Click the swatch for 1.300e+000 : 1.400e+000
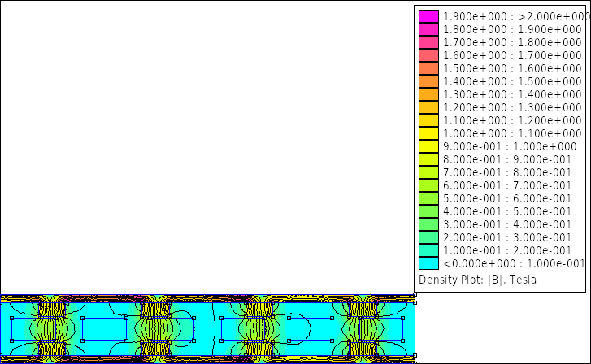Screen dimensions: 591x364 pos(428,94)
